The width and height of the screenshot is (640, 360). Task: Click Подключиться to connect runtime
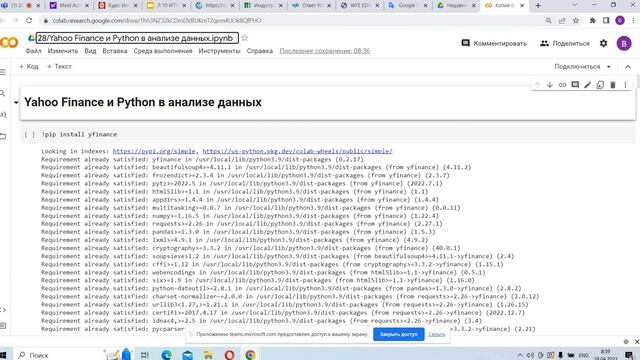[577, 67]
